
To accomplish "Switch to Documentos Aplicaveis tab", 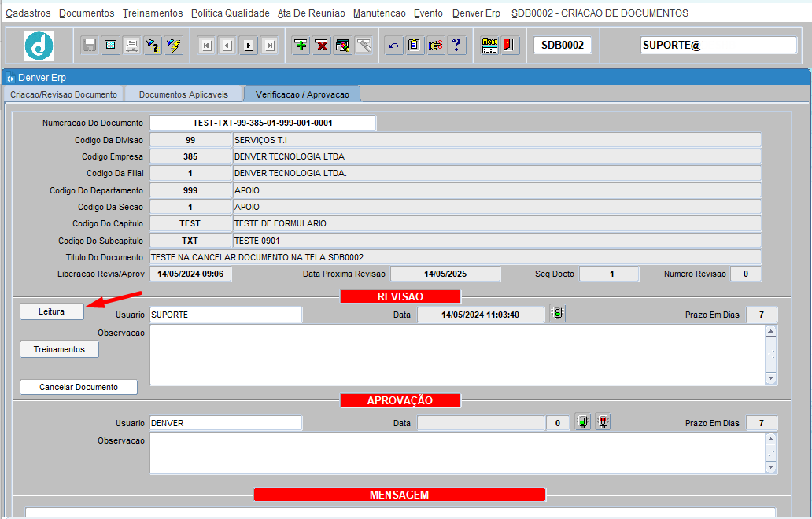I will [x=183, y=94].
